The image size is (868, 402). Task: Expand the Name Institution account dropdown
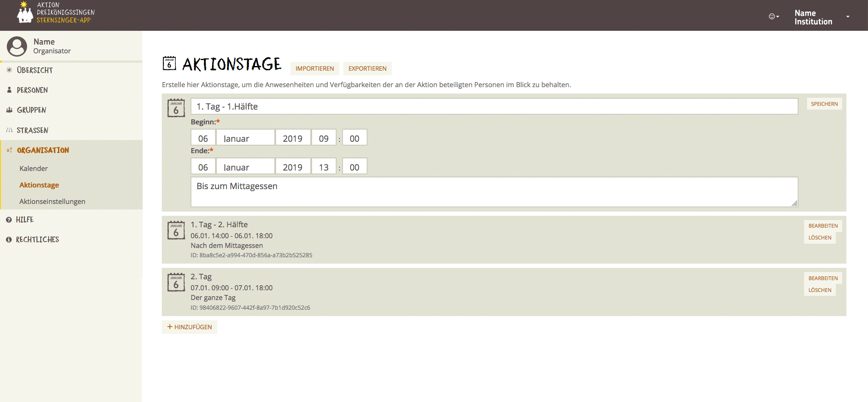pyautogui.click(x=821, y=17)
